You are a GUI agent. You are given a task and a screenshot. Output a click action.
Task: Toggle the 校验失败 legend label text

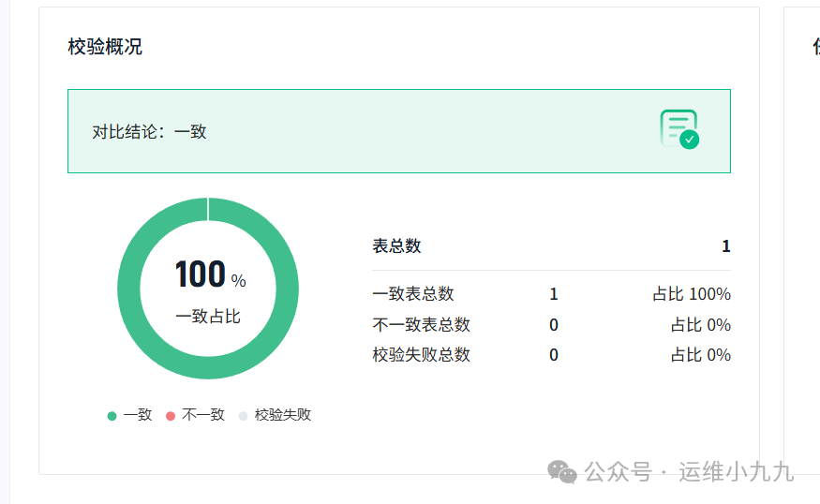[x=282, y=414]
